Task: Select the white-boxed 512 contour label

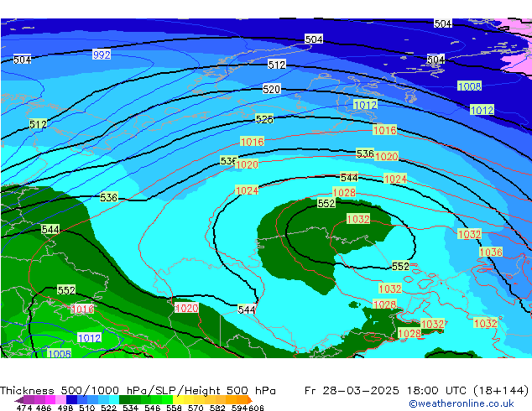Action: pyautogui.click(x=277, y=65)
